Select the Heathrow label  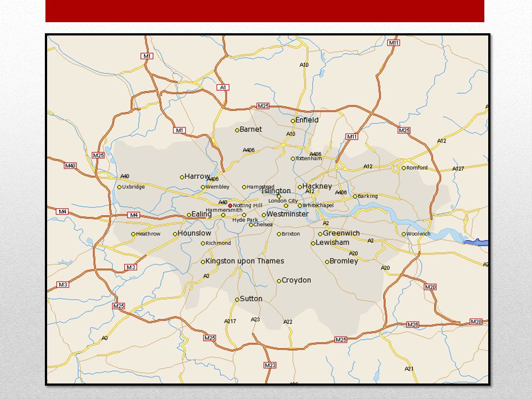click(x=148, y=234)
